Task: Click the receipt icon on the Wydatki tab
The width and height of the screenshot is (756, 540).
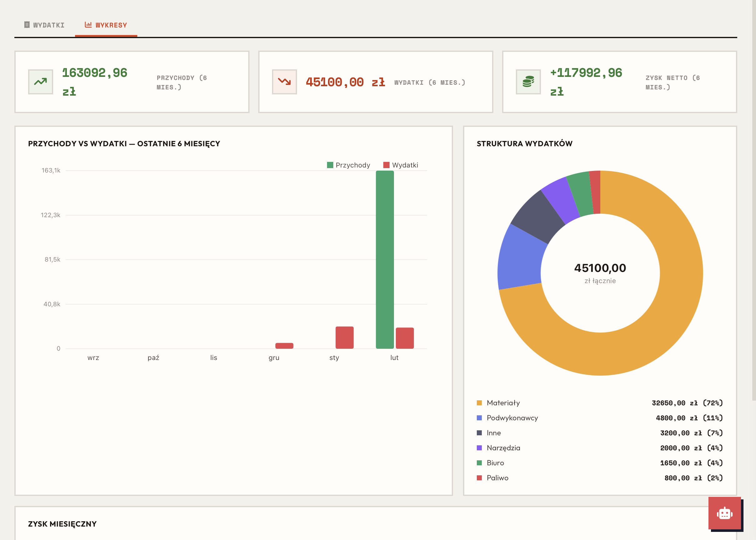Action: tap(27, 25)
